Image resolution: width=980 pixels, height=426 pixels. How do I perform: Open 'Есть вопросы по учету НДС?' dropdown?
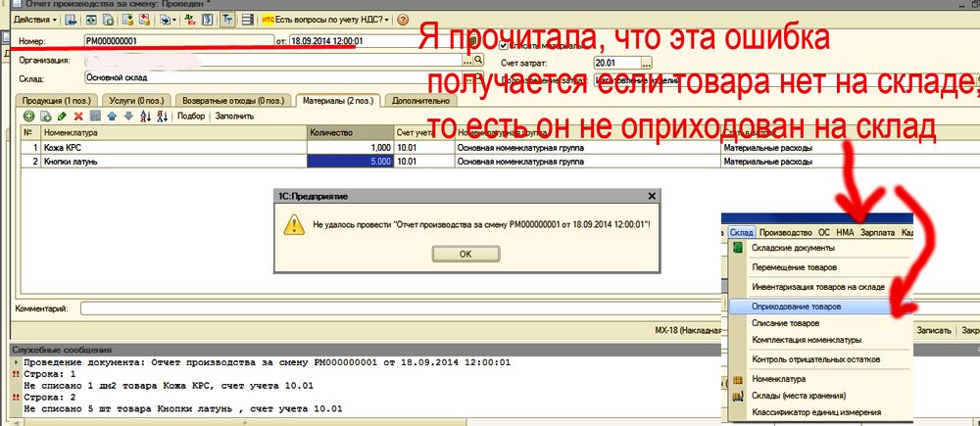point(325,20)
